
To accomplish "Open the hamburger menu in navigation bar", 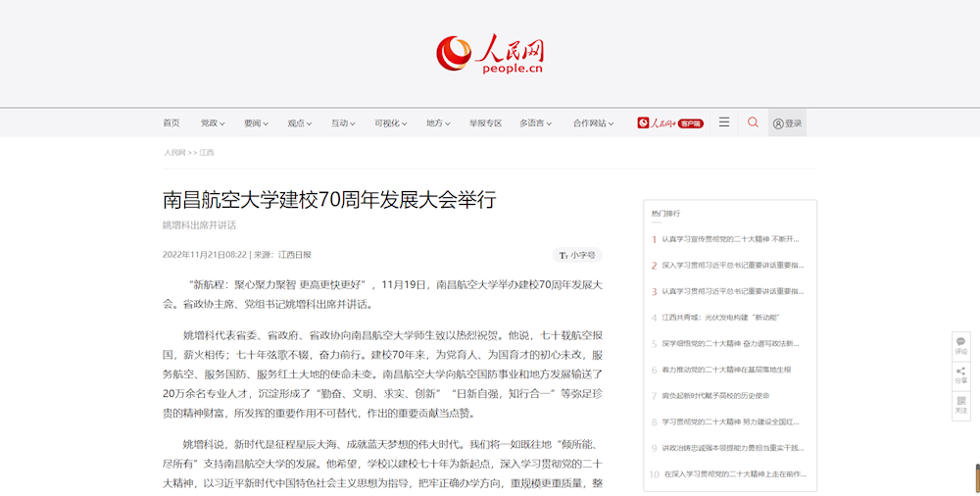I will pos(724,123).
